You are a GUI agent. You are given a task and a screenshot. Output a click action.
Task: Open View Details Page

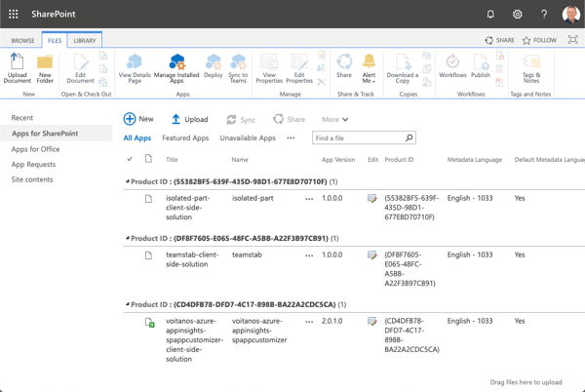pos(135,68)
